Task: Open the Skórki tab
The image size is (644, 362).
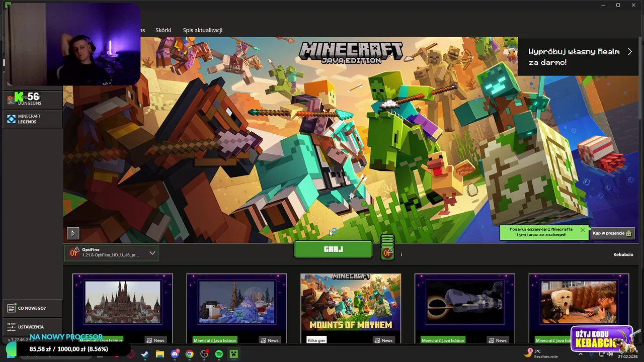Action: [163, 30]
